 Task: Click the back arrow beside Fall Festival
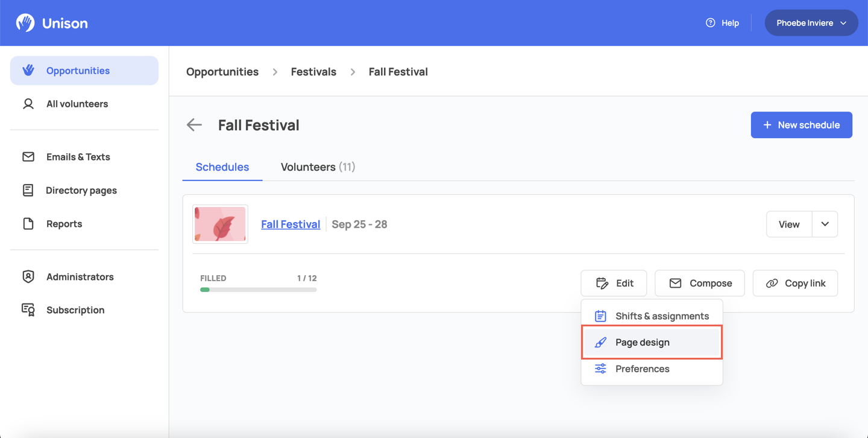[194, 125]
